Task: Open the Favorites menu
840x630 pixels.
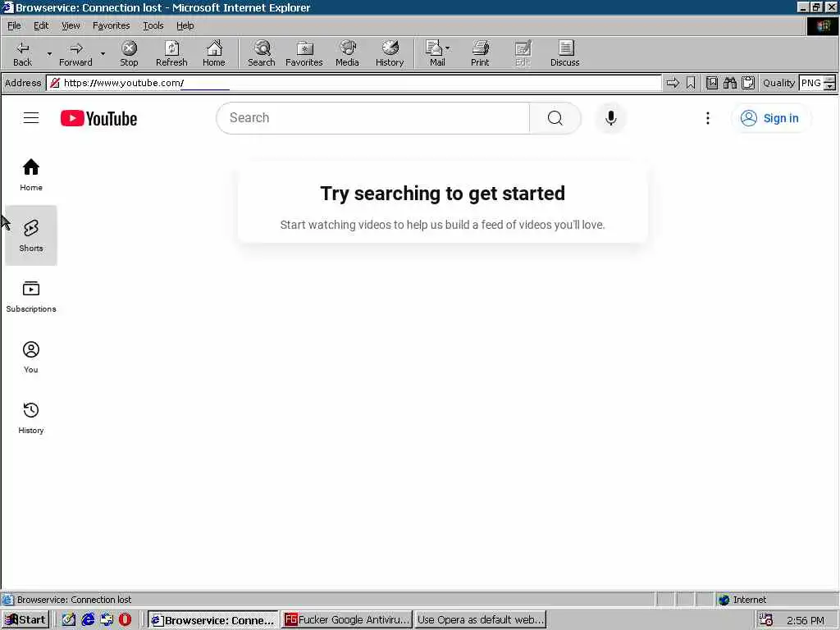Action: (111, 25)
